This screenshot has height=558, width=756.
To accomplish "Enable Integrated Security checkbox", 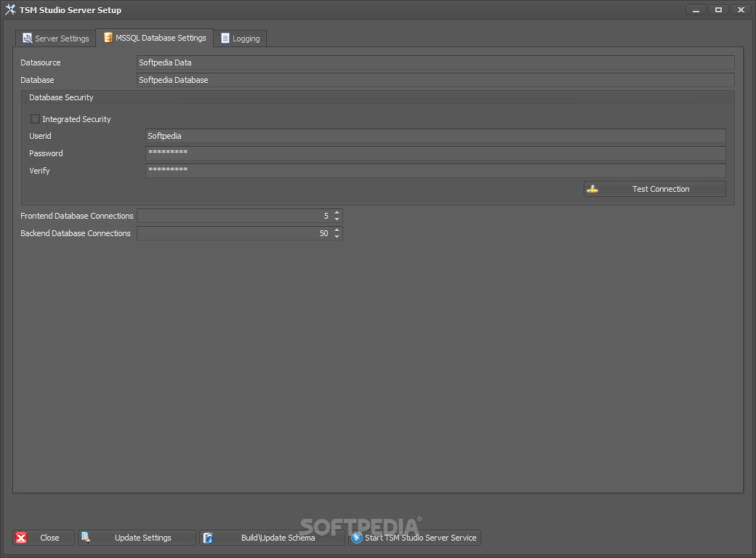I will (x=35, y=119).
